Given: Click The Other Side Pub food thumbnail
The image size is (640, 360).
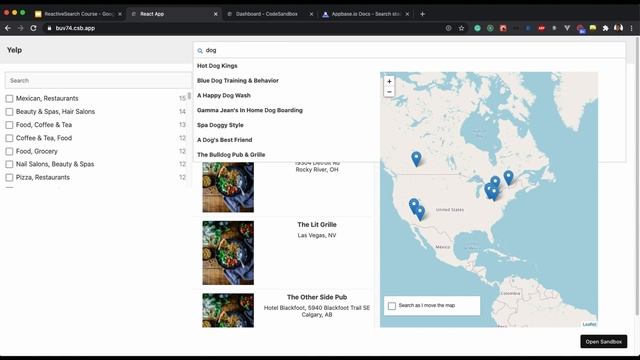Looking at the screenshot, I should click(x=228, y=310).
